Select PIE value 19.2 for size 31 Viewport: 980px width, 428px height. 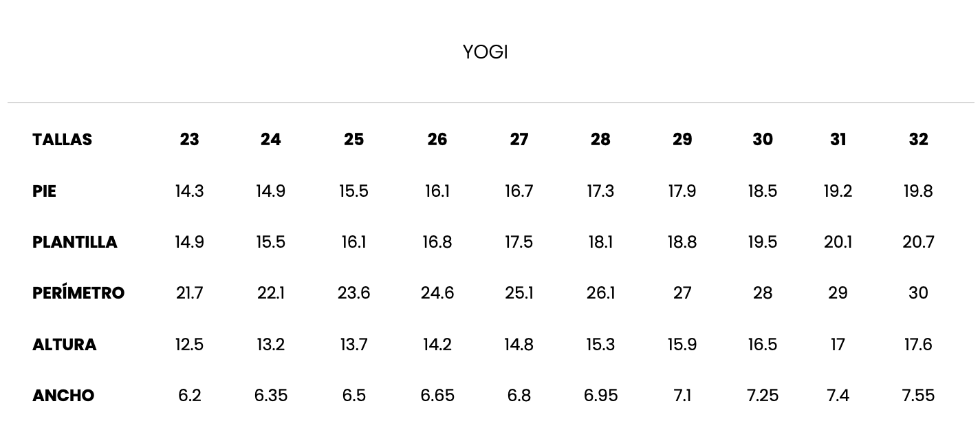click(838, 191)
